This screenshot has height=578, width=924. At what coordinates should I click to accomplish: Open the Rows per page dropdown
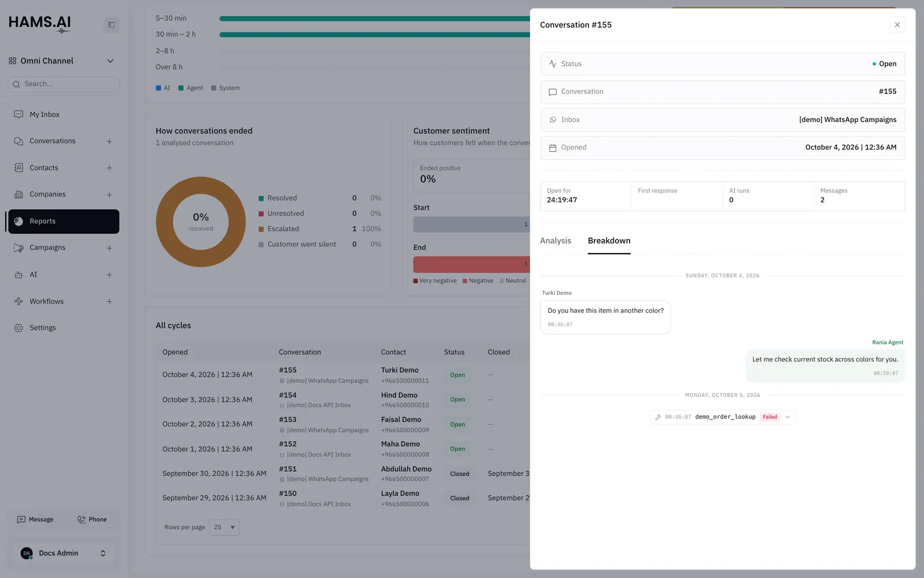coord(225,527)
